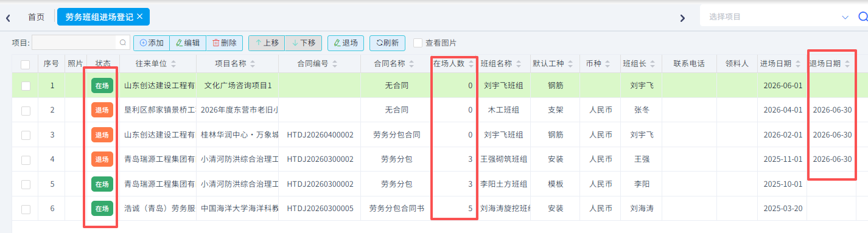Select cell HTDJ20260300005

pyautogui.click(x=320, y=209)
